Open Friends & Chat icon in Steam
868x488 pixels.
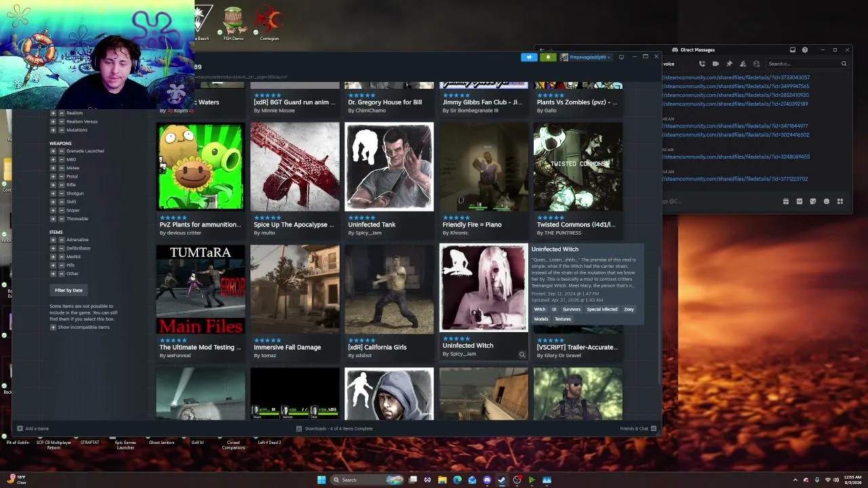pos(654,428)
